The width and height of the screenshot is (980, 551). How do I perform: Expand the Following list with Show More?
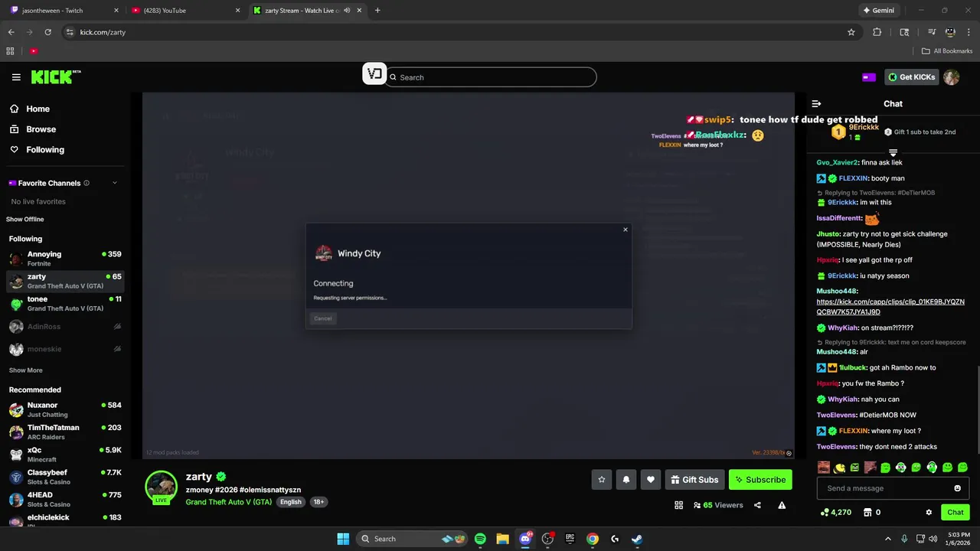25,370
